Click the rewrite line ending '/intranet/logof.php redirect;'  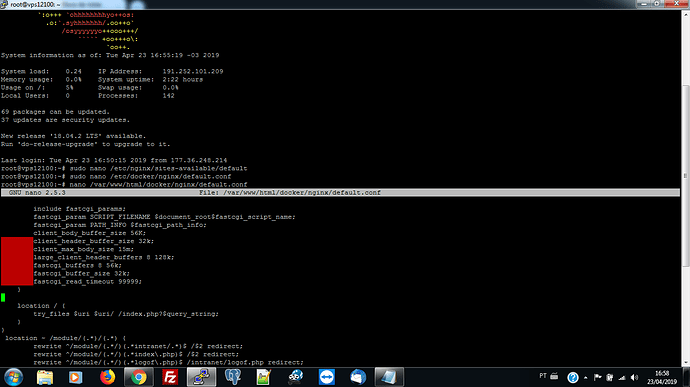168,362
